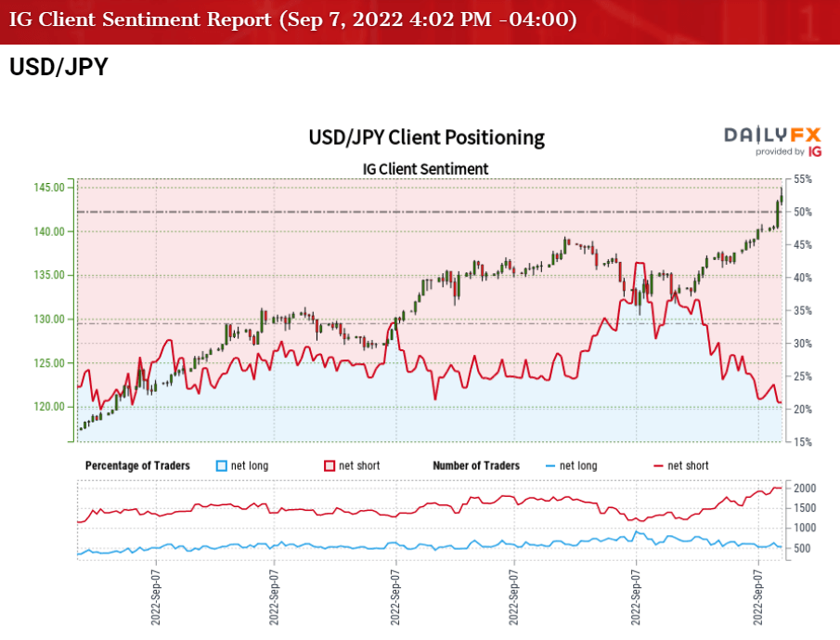Click the 45% axis label
840x640 pixels.
[803, 245]
